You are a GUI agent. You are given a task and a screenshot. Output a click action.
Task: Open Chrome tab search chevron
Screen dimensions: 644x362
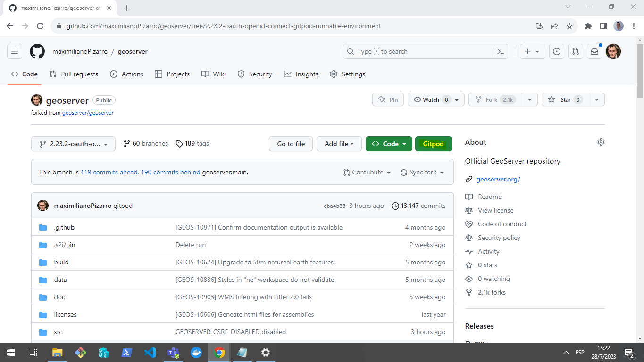pyautogui.click(x=568, y=7)
